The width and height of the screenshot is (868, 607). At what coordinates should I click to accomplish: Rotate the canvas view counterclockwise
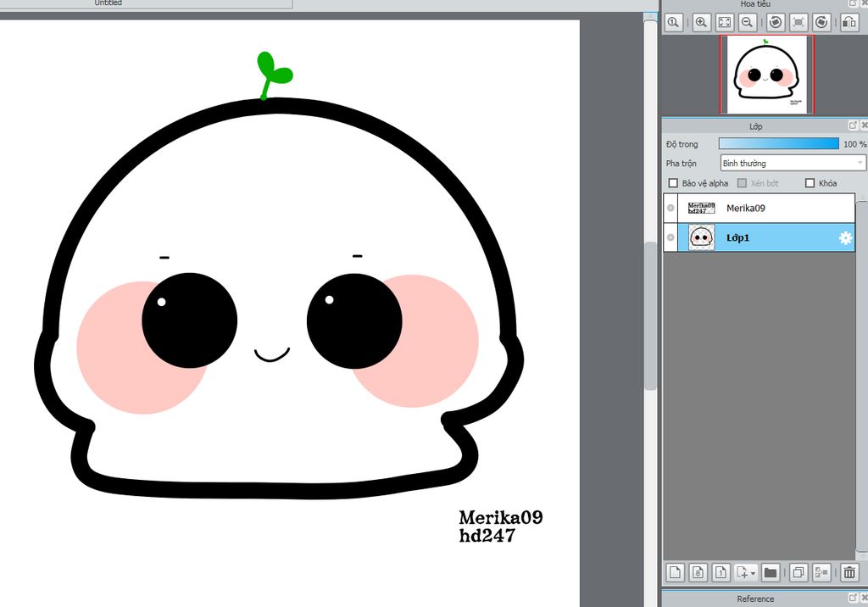point(776,23)
